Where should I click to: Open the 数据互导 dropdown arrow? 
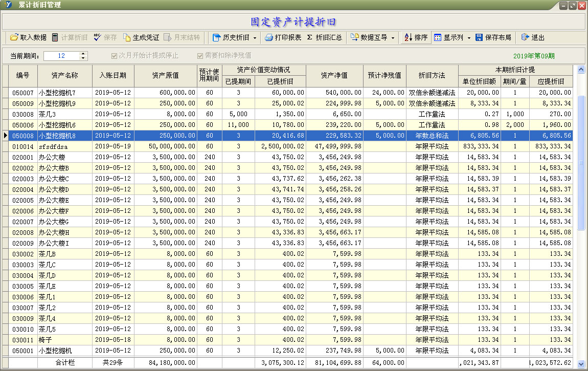click(x=393, y=38)
